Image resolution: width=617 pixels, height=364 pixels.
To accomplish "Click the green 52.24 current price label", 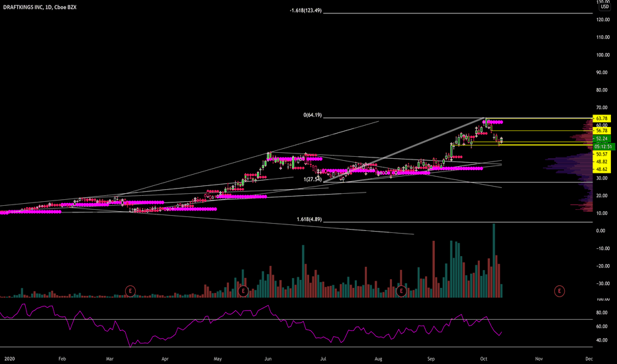I will (x=602, y=139).
